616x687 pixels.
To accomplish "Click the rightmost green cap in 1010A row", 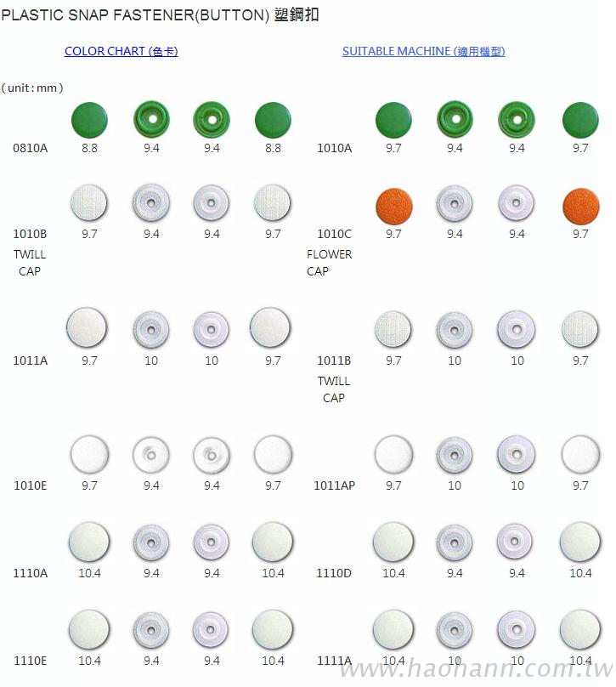I will 580,119.
